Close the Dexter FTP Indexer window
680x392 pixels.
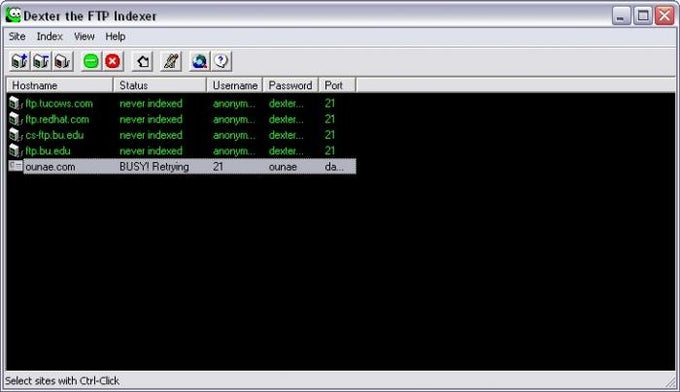[x=665, y=16]
